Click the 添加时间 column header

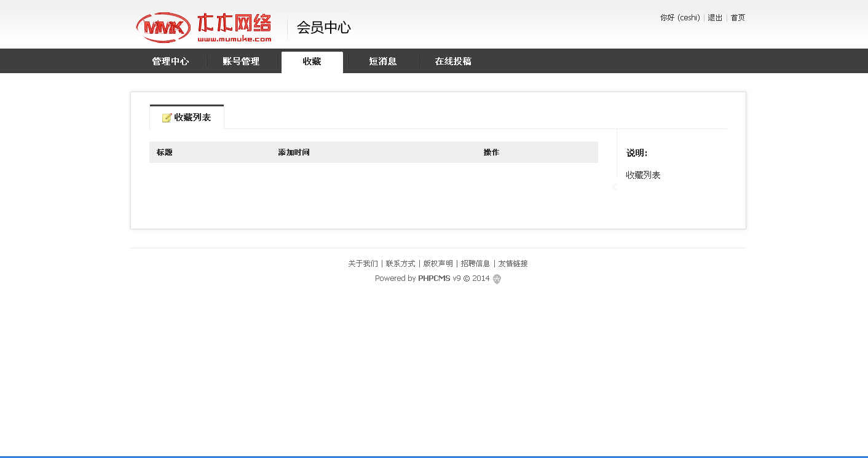(x=294, y=152)
